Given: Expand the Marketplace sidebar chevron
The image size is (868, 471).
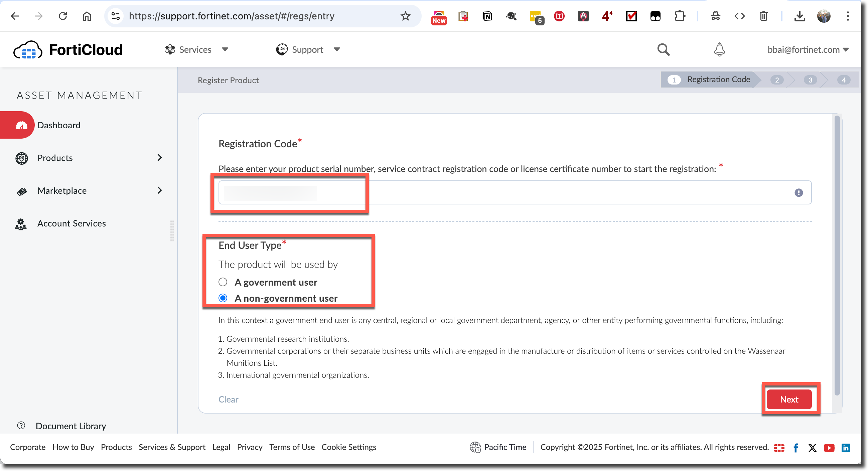Looking at the screenshot, I should [159, 190].
